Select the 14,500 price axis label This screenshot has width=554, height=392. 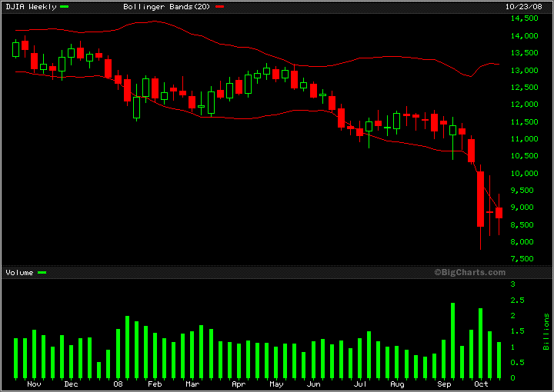pos(525,18)
